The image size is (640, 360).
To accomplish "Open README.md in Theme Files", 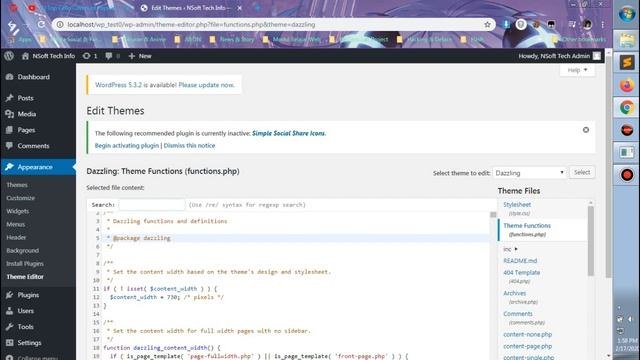I will [x=520, y=260].
